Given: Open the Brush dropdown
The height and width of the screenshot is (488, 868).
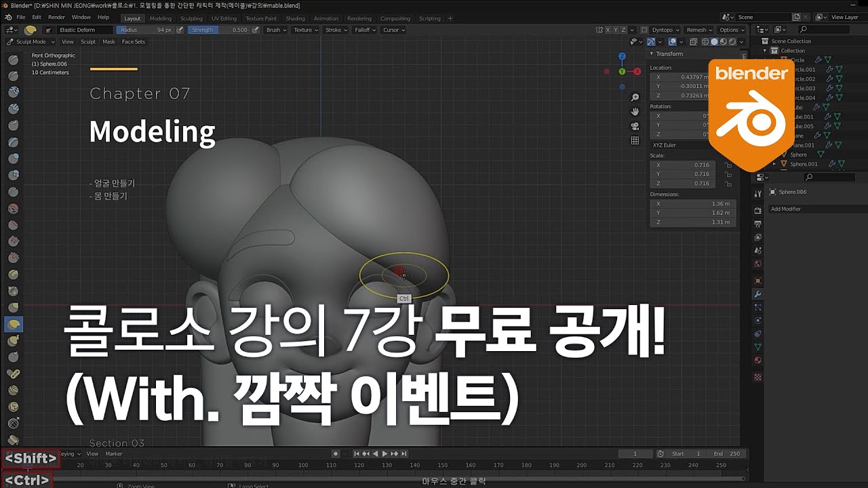Looking at the screenshot, I should tap(276, 30).
